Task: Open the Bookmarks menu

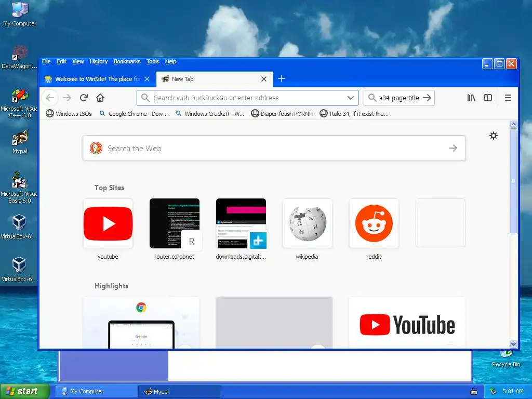Action: tap(127, 61)
